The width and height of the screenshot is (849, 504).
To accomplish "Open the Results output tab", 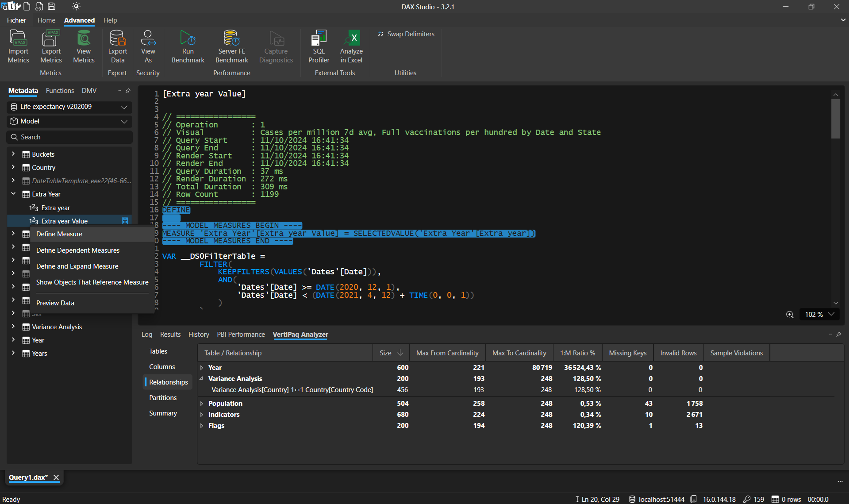I will (170, 335).
